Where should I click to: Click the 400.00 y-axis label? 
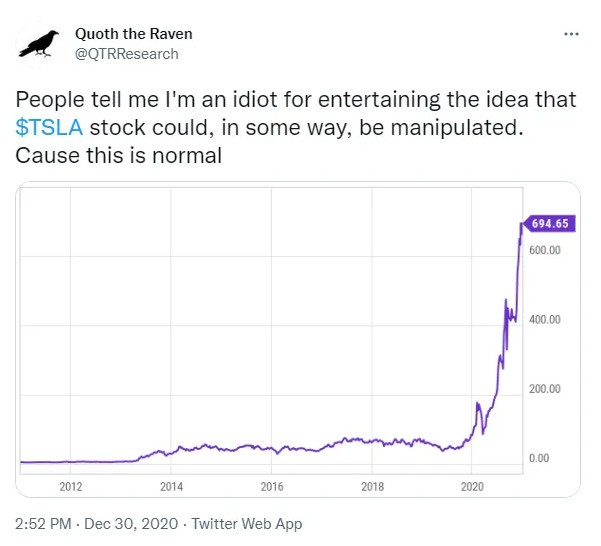[545, 320]
